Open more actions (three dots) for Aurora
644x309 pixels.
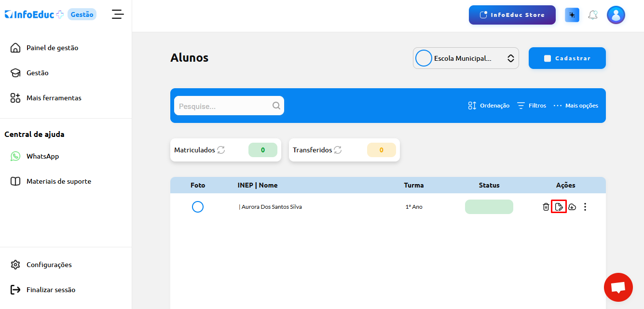click(x=585, y=207)
